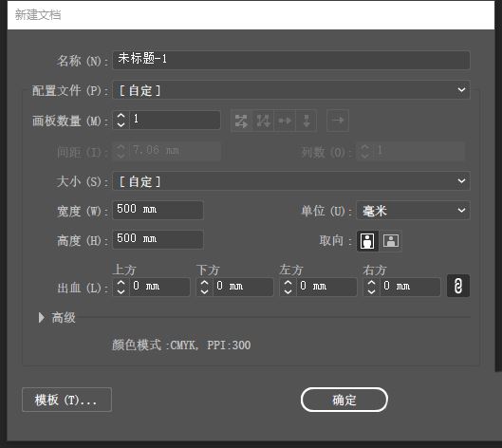Select portrait orientation icon

367,241
